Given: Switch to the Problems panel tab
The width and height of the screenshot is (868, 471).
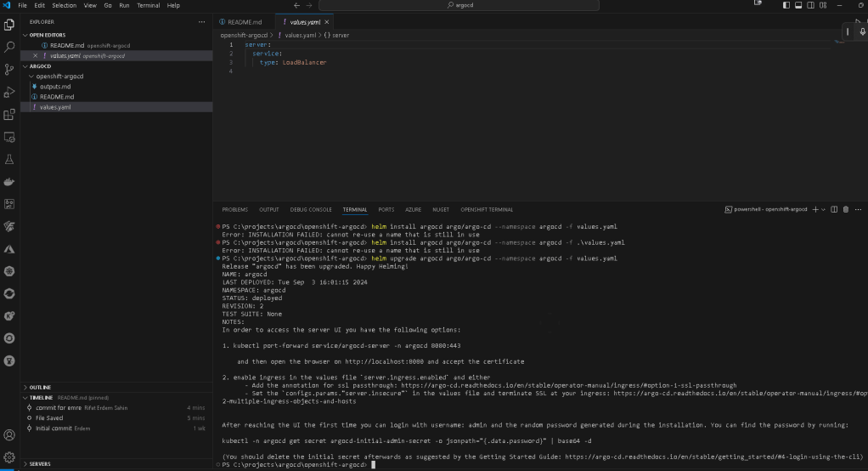Looking at the screenshot, I should [x=234, y=209].
